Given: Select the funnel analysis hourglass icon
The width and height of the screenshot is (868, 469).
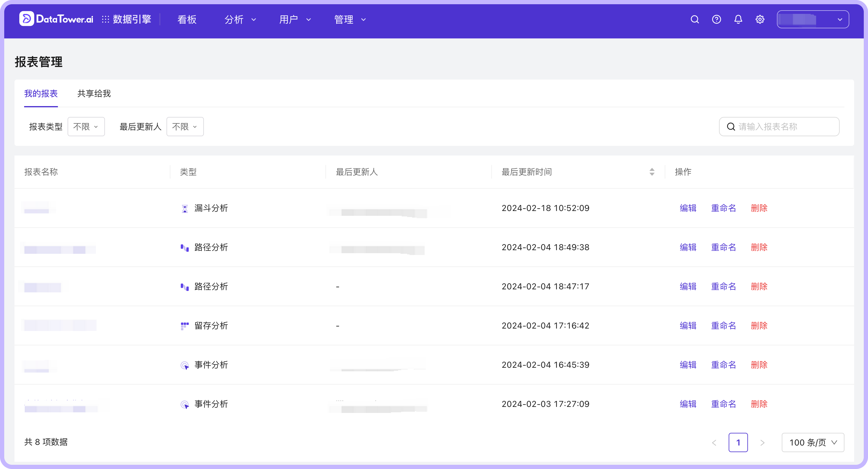Looking at the screenshot, I should point(185,208).
